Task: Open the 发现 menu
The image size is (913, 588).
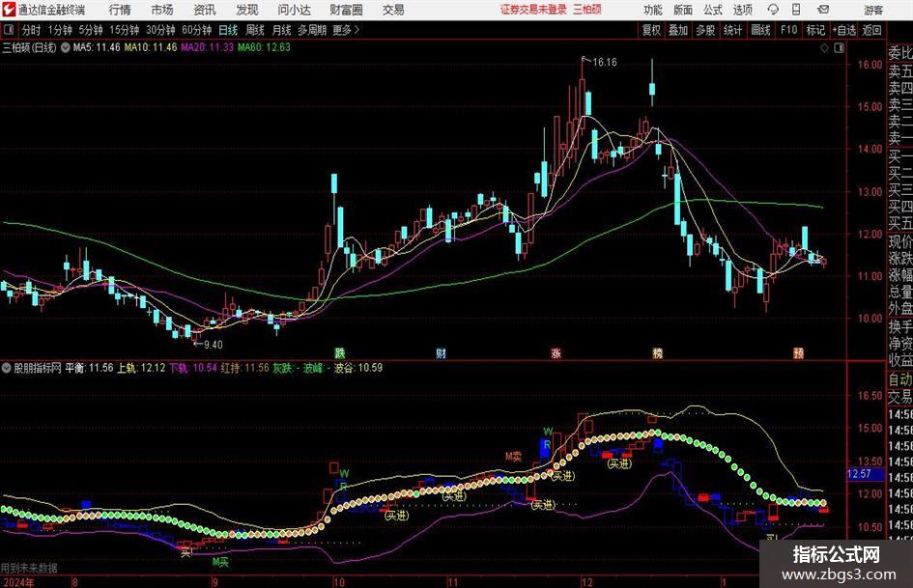Action: [247, 10]
